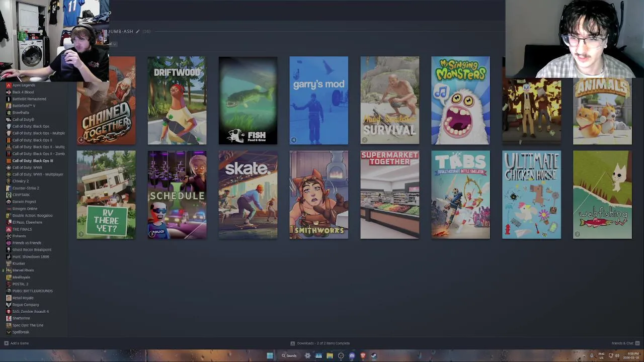Open Friends & Chat panel
The width and height of the screenshot is (644, 362).
coord(622,343)
